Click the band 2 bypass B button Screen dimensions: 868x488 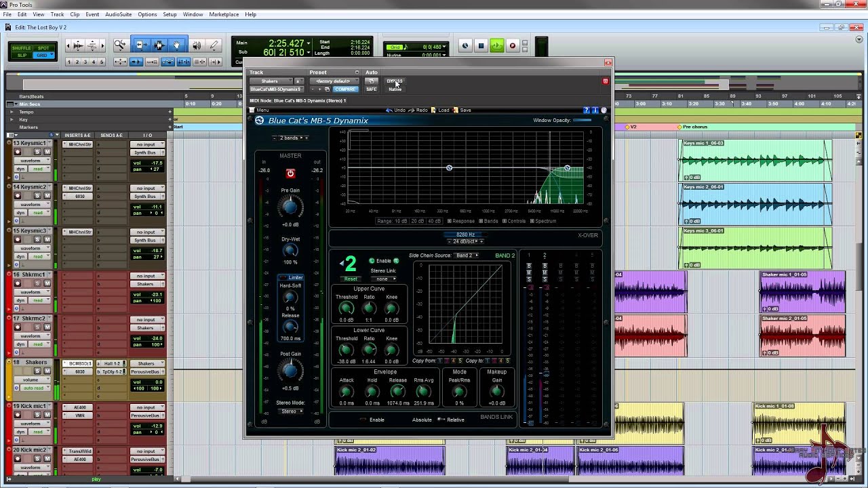tap(545, 266)
